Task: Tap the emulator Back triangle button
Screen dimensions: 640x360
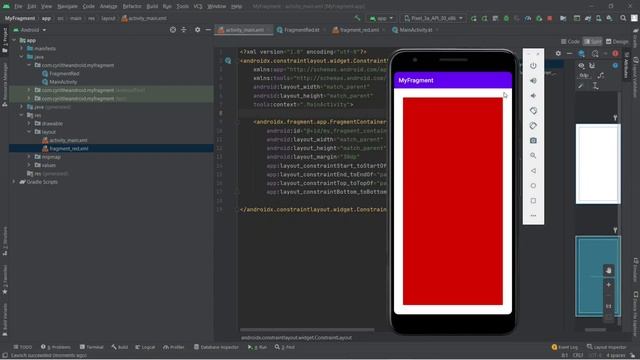Action: click(533, 171)
